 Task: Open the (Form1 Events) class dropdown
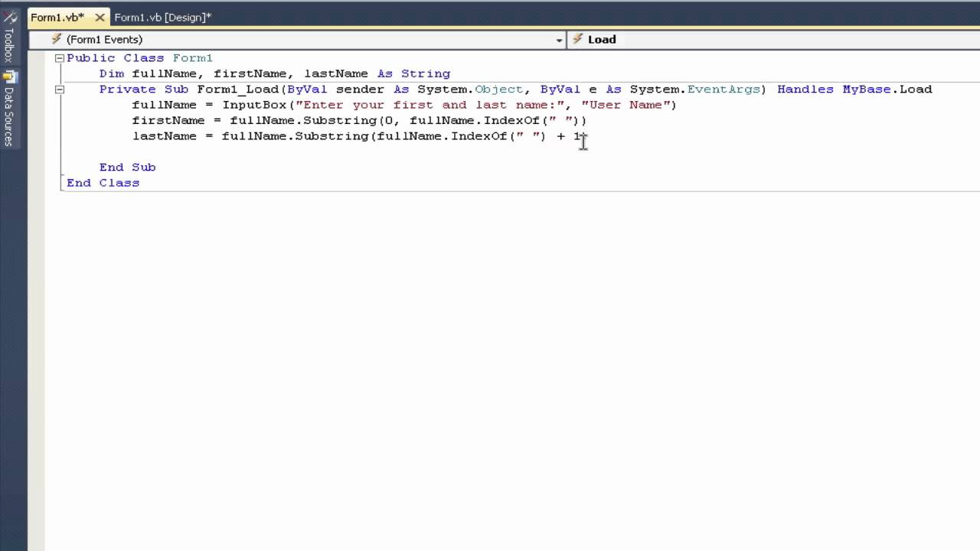pyautogui.click(x=297, y=40)
